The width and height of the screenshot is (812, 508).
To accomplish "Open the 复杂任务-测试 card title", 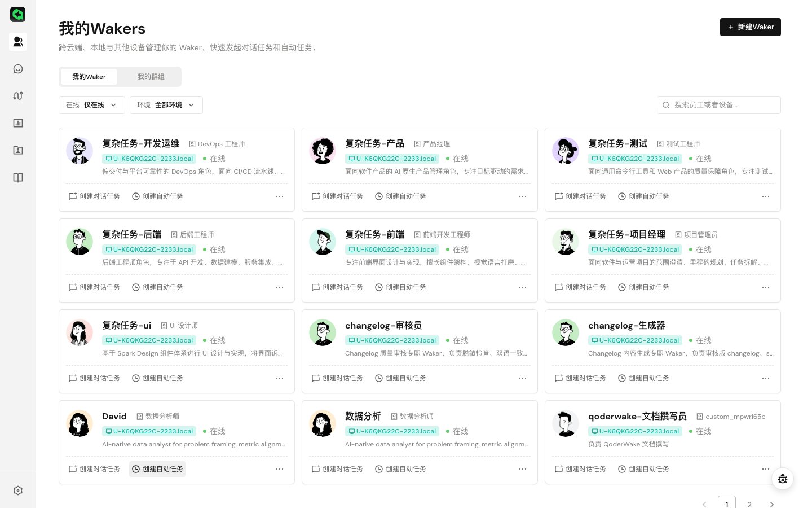I will point(617,144).
